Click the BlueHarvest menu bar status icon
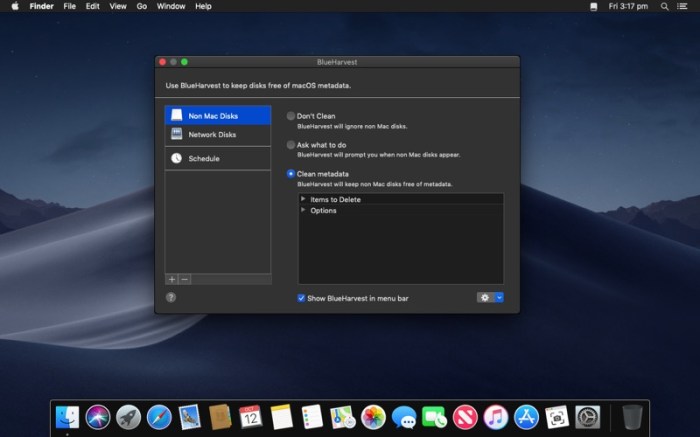Image resolution: width=700 pixels, height=437 pixels. point(594,6)
